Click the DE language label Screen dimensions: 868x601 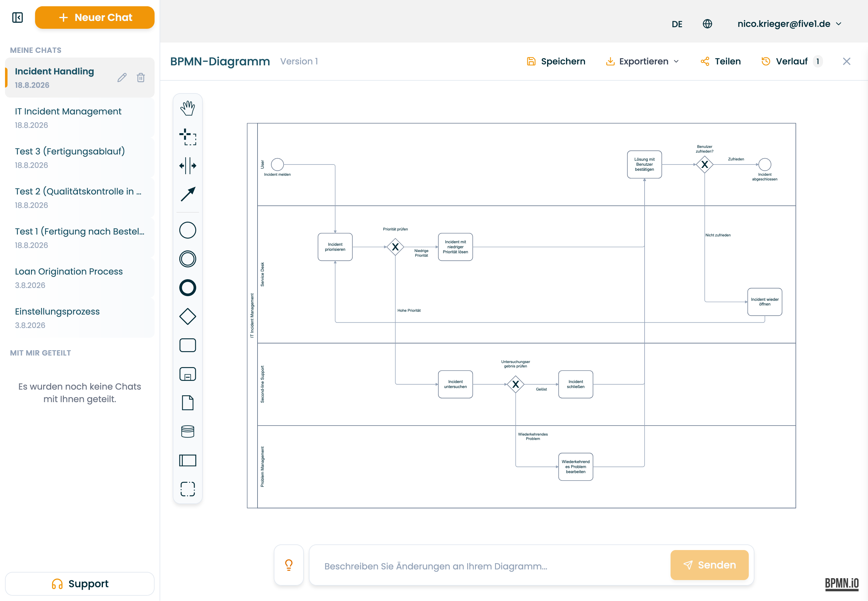point(677,24)
